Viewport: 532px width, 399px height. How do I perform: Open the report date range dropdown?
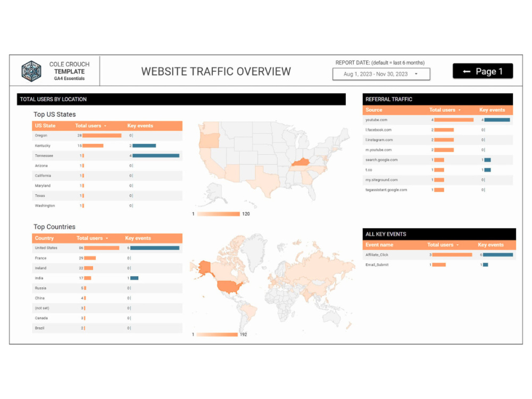pos(381,74)
